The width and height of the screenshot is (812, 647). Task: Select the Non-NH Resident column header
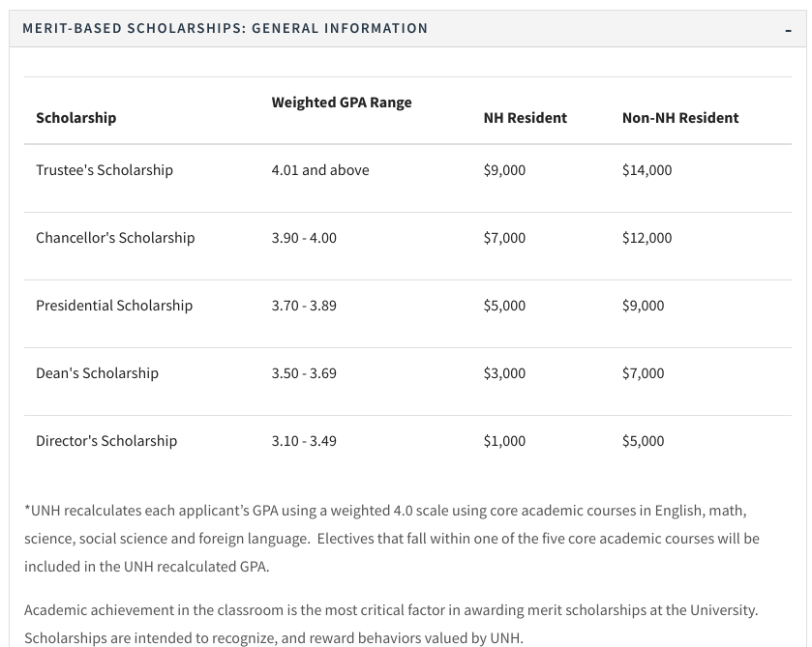tap(679, 118)
